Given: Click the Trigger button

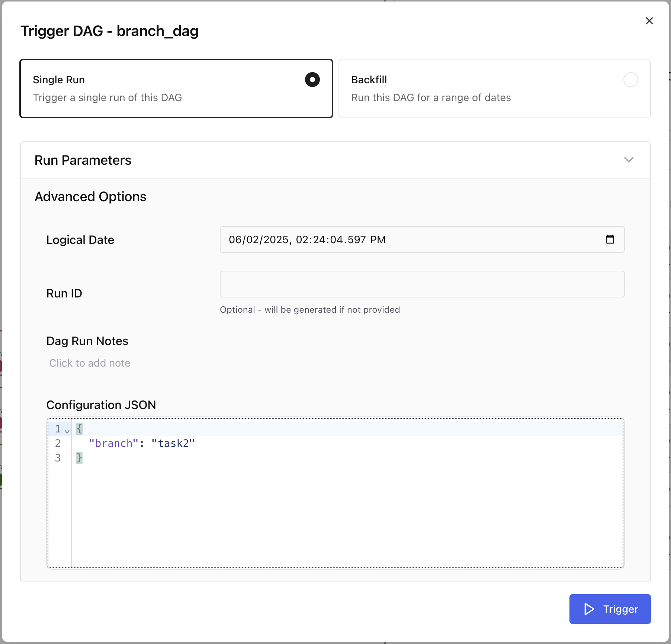Looking at the screenshot, I should click(x=610, y=609).
